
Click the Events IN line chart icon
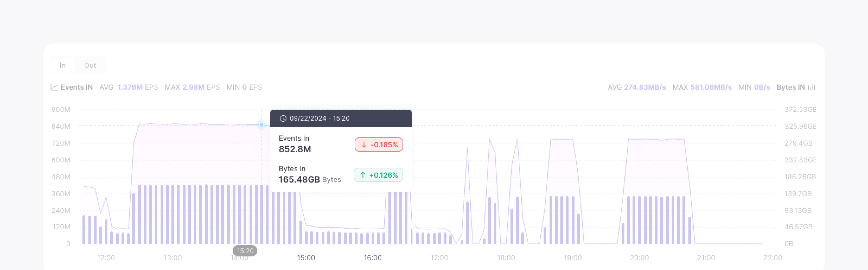54,87
